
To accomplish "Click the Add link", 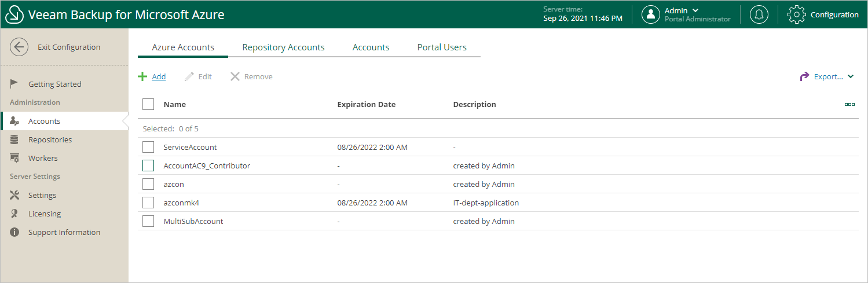I will (159, 76).
